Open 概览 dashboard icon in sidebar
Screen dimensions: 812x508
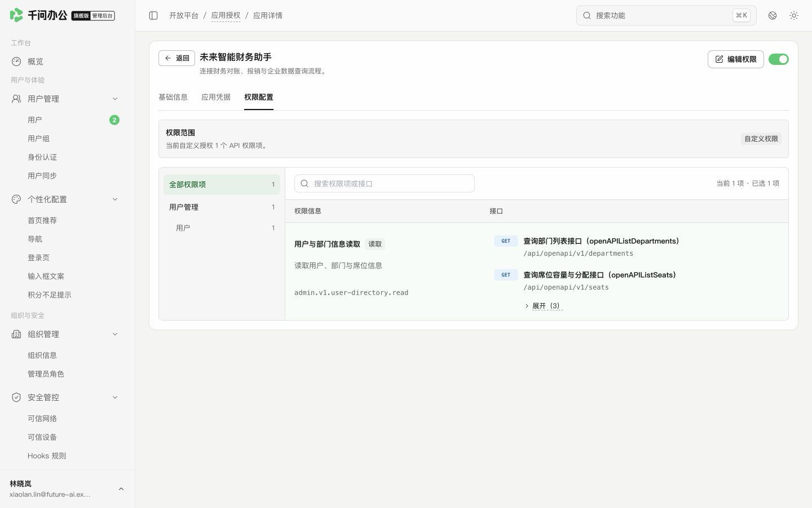click(x=16, y=62)
